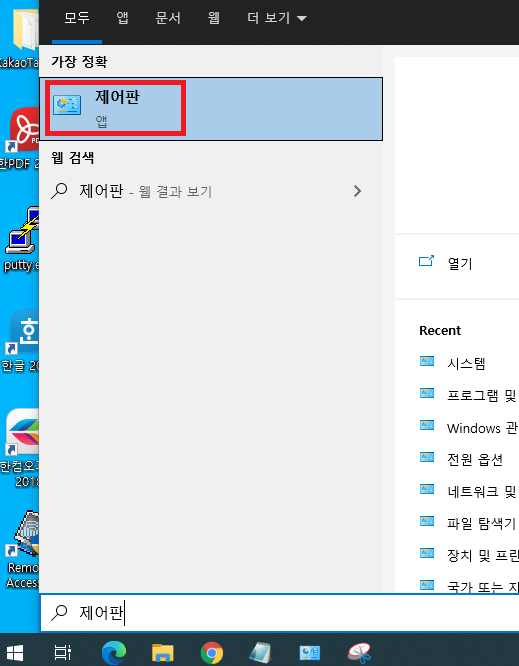Click the Windows Start button
519x666 pixels.
(x=15, y=652)
